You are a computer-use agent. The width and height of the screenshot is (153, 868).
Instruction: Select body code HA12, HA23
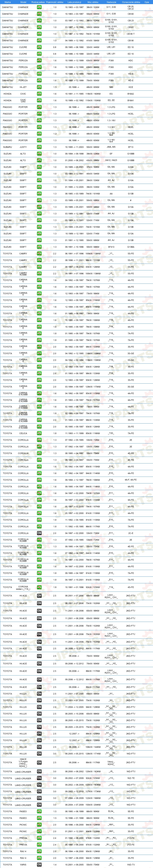[x=111, y=160]
